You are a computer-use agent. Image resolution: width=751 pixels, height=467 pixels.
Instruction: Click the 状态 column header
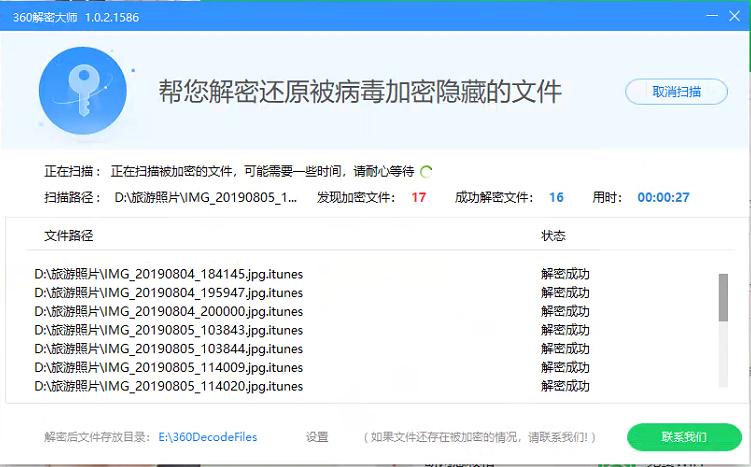click(x=553, y=236)
